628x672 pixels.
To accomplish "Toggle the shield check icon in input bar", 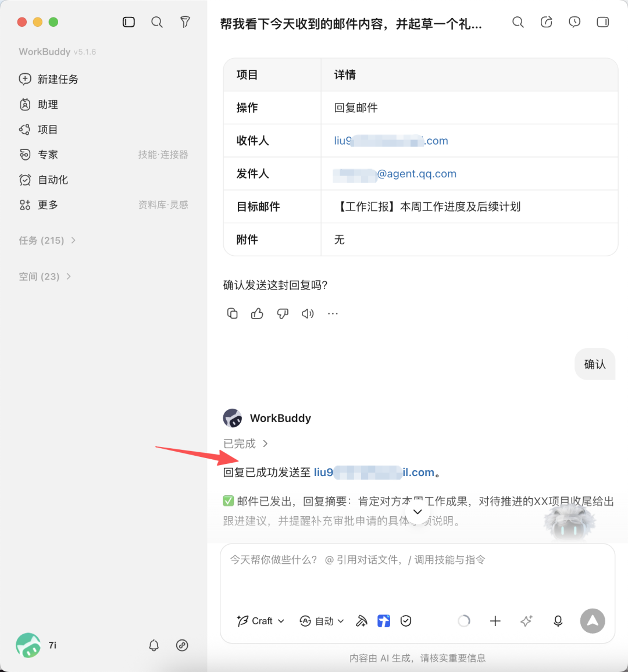I will 406,621.
